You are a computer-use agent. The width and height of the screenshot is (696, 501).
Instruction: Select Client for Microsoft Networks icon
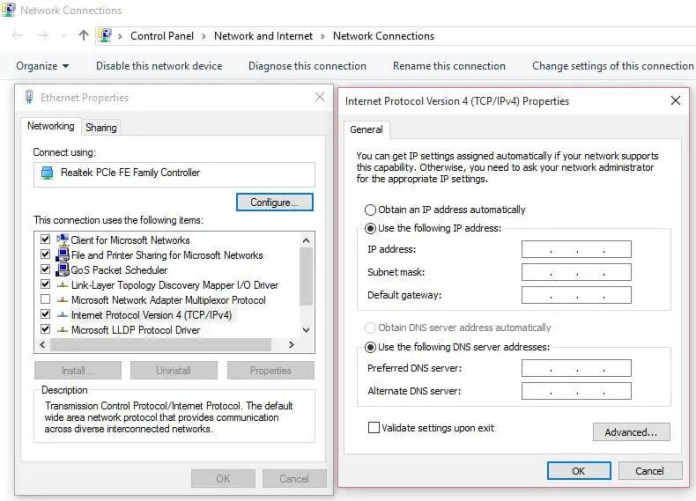(63, 240)
